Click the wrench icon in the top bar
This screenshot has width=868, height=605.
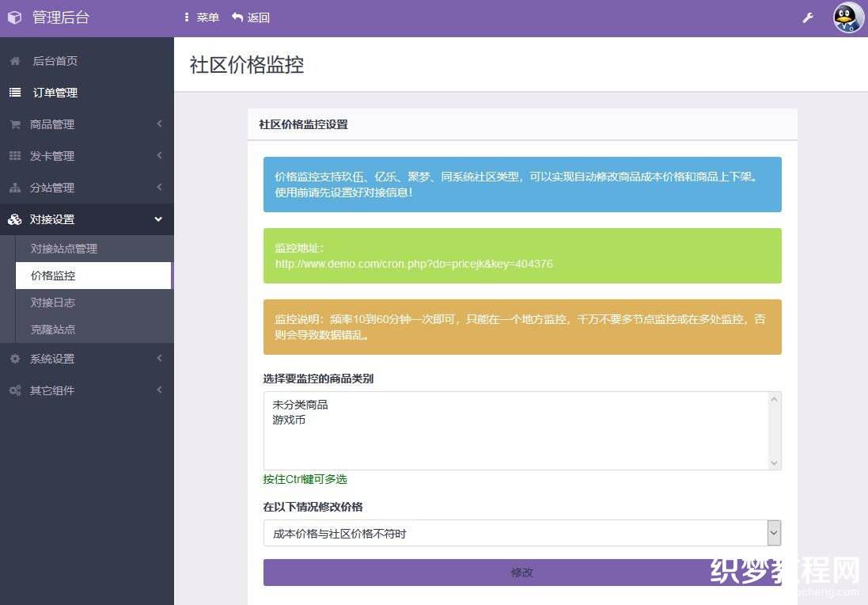click(x=808, y=17)
